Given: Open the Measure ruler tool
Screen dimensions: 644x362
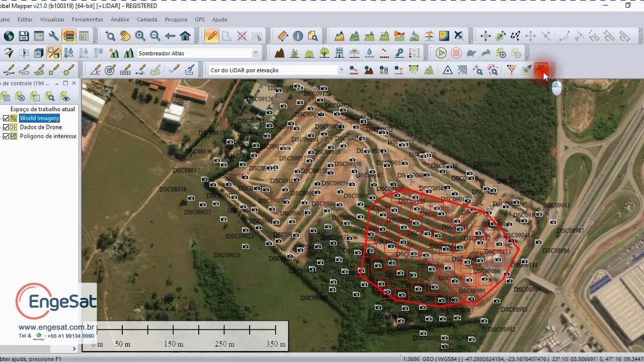Looking at the screenshot, I should 283,36.
